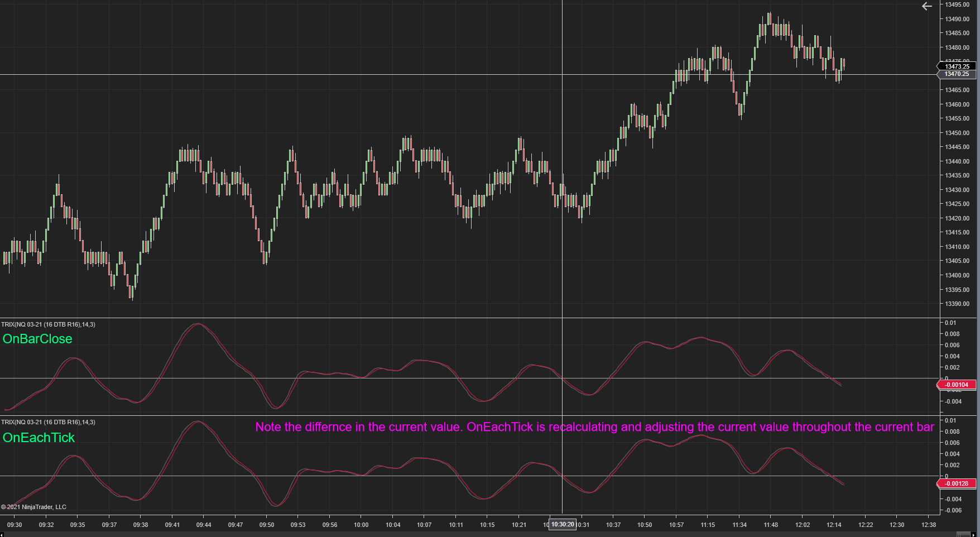Click the 13450.00 price axis label
This screenshot has width=980, height=537.
(957, 133)
